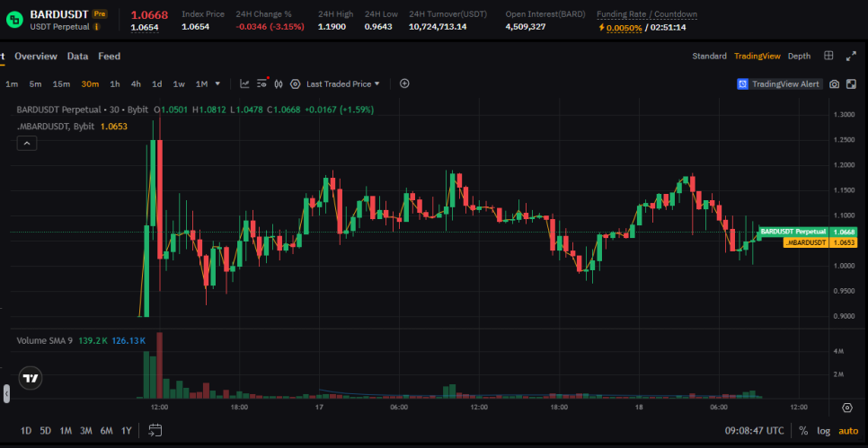Click the 24H High value 1.1900
Viewport: 868px width, 448px height.
pyautogui.click(x=332, y=27)
